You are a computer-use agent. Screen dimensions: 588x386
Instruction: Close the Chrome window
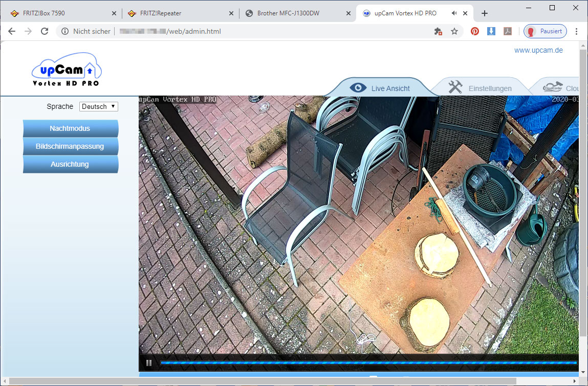(x=576, y=8)
